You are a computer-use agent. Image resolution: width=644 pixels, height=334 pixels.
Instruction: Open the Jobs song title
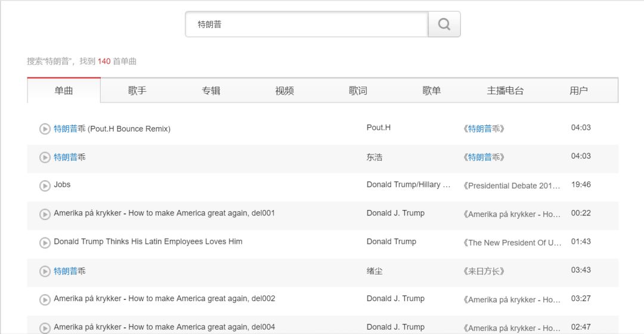click(x=62, y=184)
